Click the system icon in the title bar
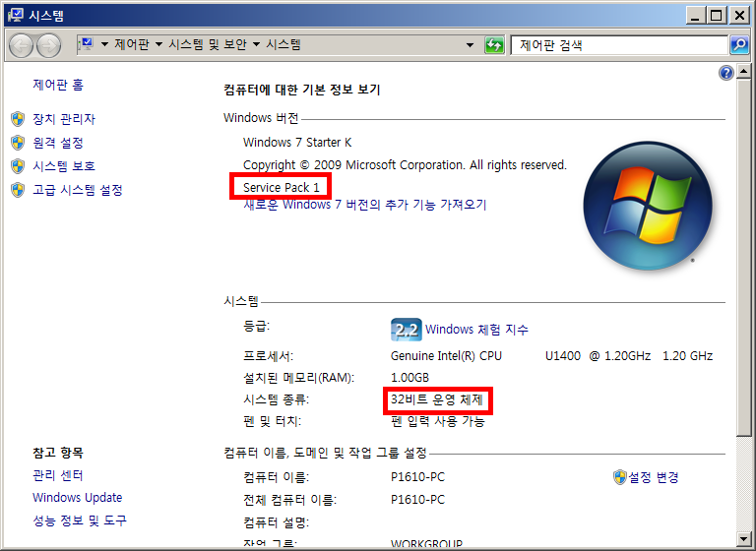756x551 pixels. click(x=16, y=16)
